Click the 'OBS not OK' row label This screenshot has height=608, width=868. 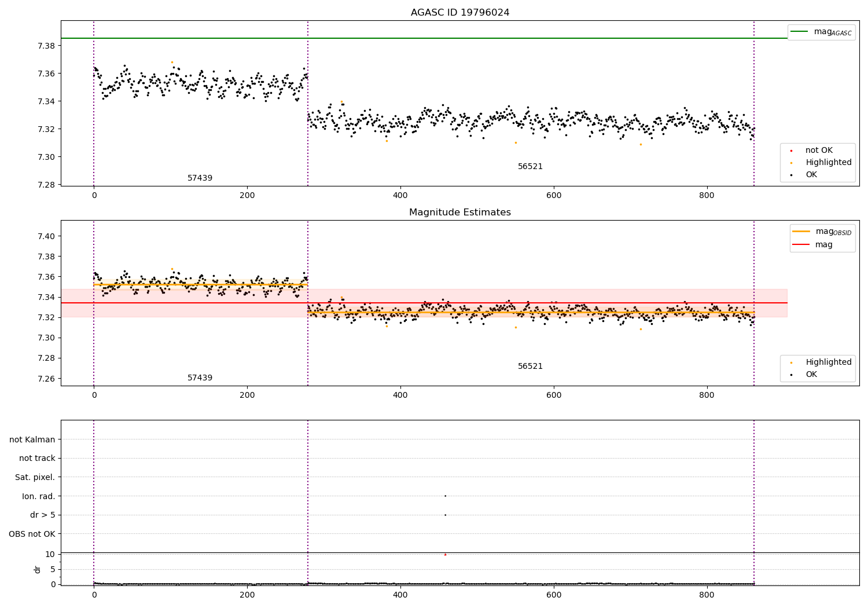pos(32,534)
